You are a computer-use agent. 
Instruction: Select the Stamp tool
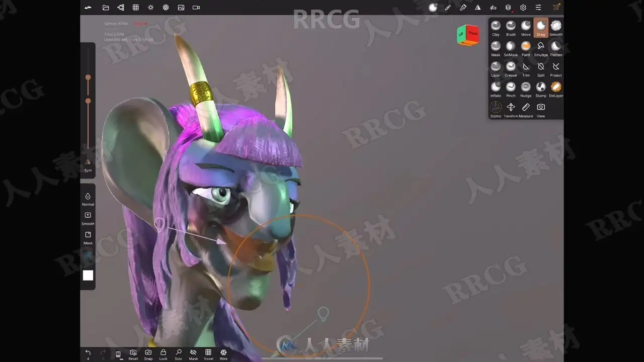coord(541,89)
